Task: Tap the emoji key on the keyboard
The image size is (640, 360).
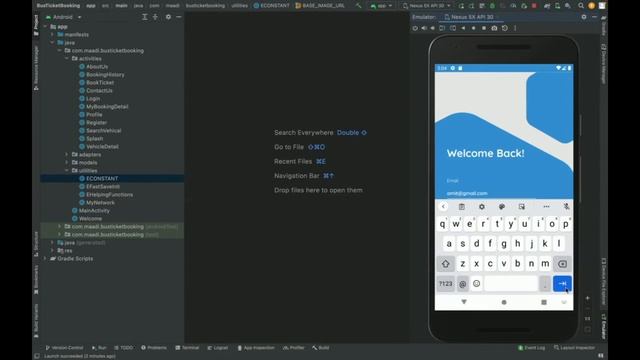Action: 476,283
